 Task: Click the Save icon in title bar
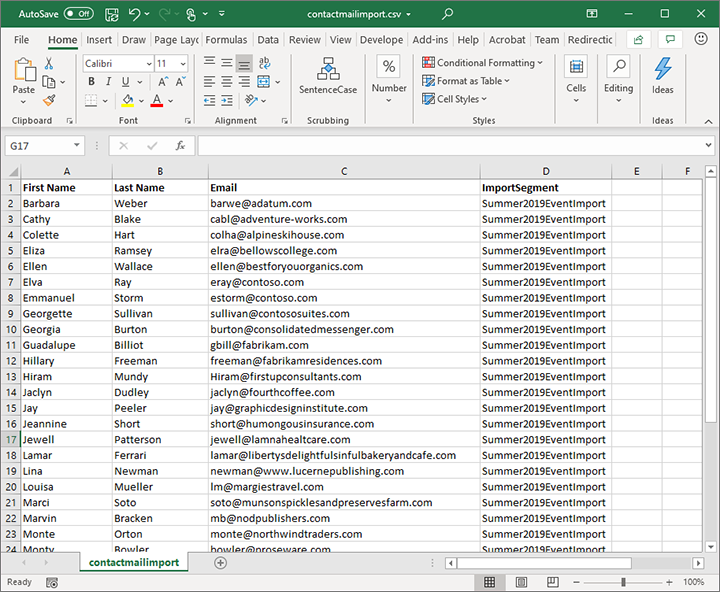tap(112, 14)
